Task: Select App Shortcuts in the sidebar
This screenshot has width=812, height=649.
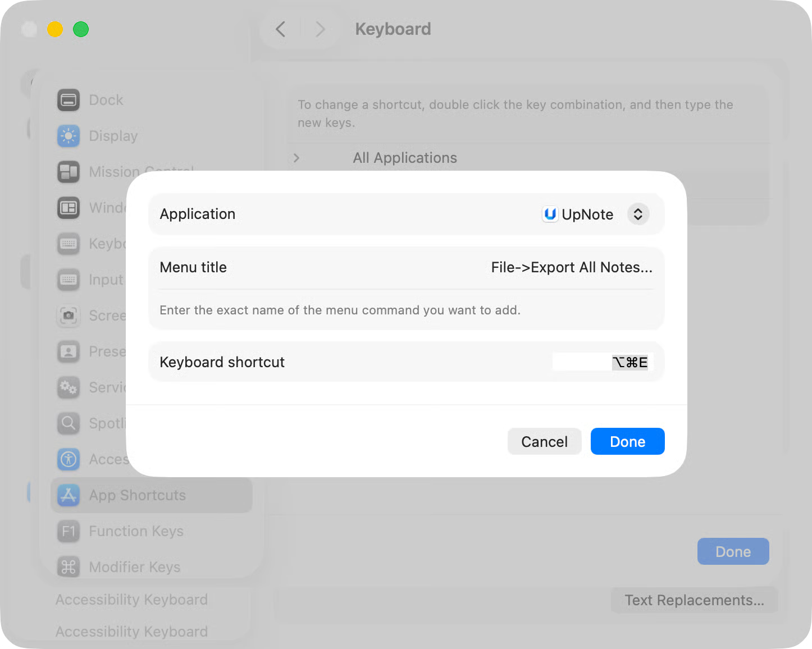Action: click(138, 495)
